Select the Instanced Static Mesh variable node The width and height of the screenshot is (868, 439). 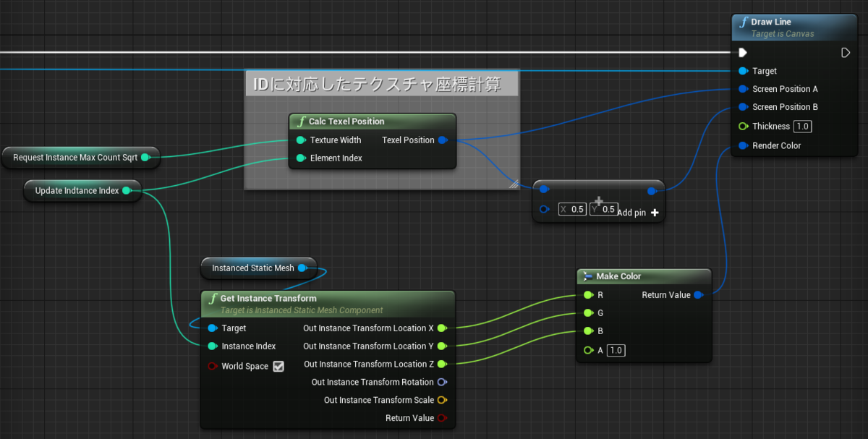(259, 268)
